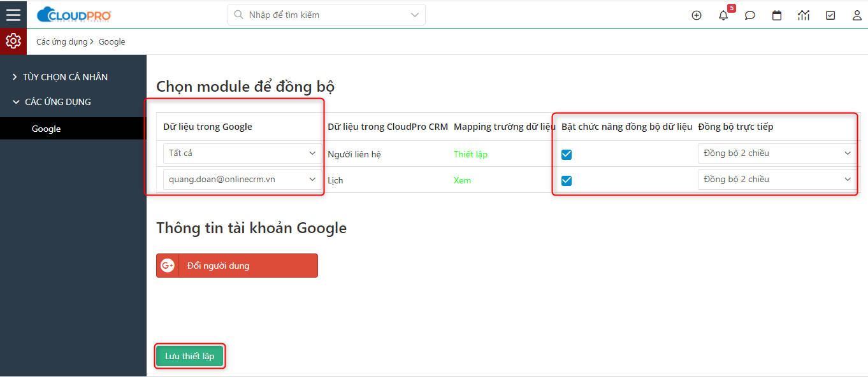Open the calendar icon in header
Screen dimensions: 868x377
[x=777, y=15]
